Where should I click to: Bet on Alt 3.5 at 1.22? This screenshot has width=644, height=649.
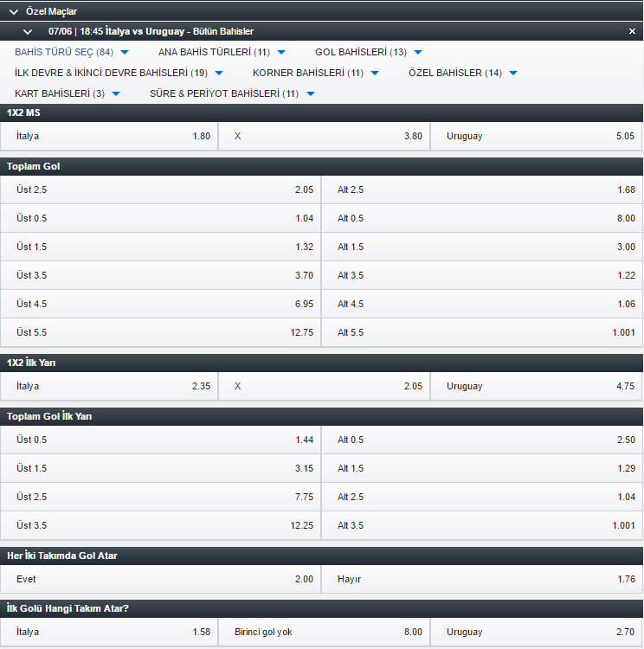482,276
